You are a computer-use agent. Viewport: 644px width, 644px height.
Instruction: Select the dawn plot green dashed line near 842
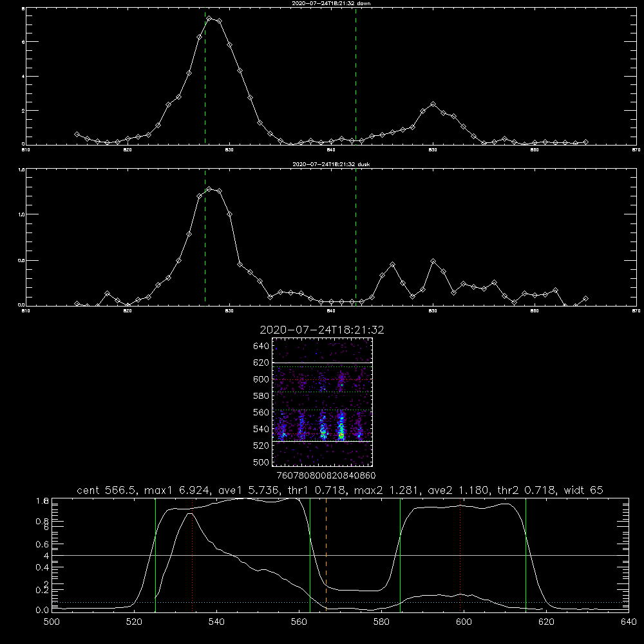tap(355, 76)
